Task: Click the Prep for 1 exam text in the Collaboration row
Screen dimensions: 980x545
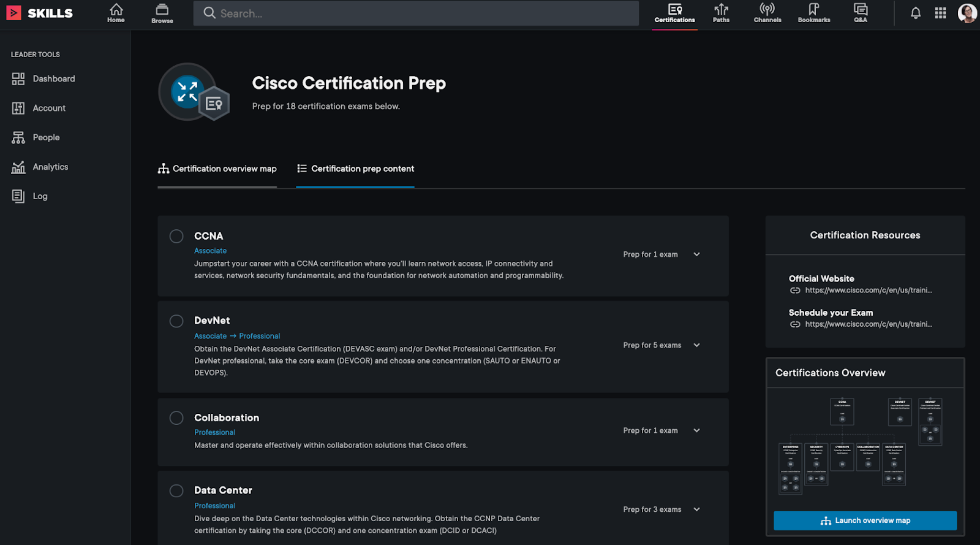Action: tap(650, 430)
